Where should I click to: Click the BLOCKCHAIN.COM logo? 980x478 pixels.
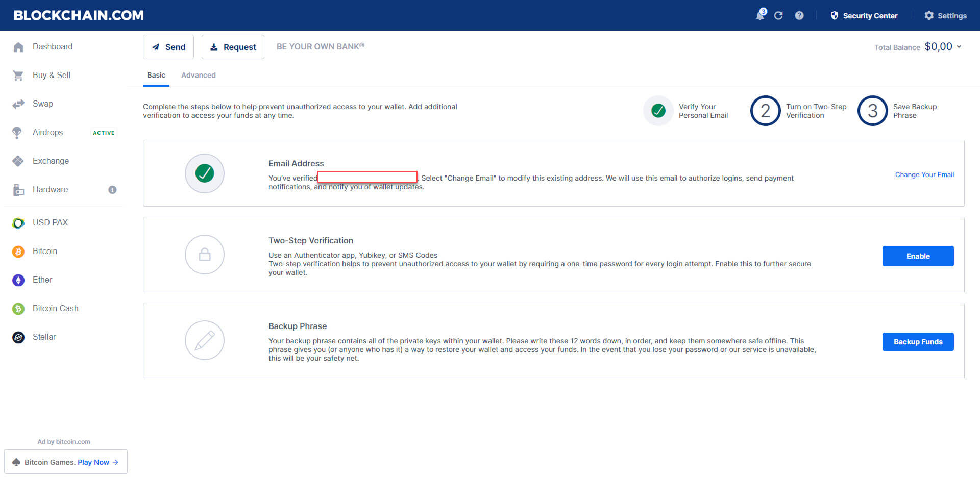79,15
